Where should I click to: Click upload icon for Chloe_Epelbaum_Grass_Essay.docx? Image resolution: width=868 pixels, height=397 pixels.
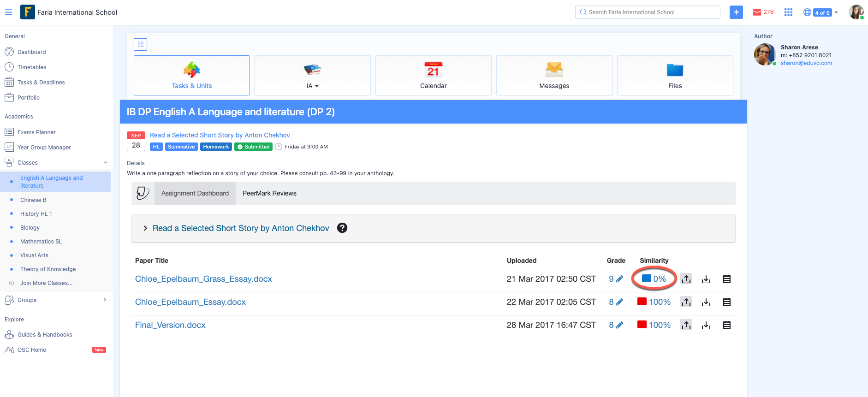pos(686,279)
